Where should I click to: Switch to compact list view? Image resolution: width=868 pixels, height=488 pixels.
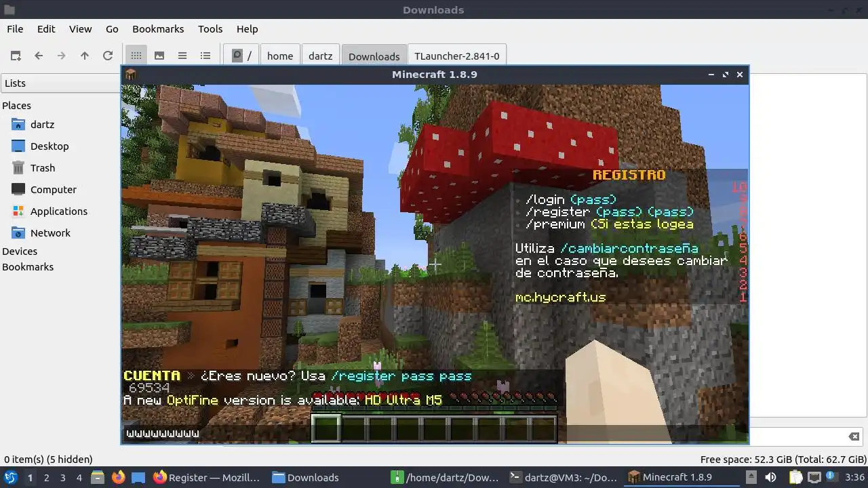pos(182,56)
